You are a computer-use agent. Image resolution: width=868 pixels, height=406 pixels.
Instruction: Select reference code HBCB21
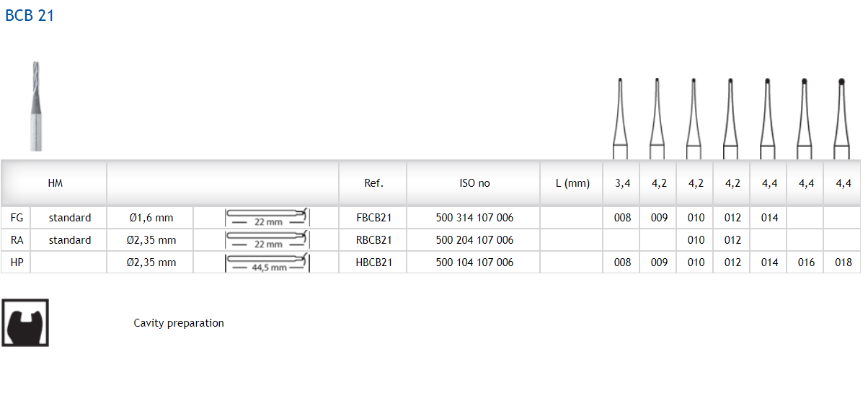[373, 262]
